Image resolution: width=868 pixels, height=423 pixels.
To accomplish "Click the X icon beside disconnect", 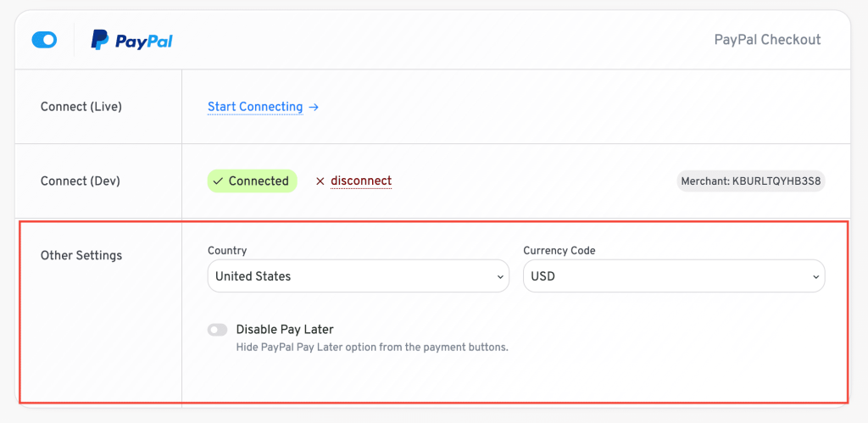I will [x=320, y=181].
